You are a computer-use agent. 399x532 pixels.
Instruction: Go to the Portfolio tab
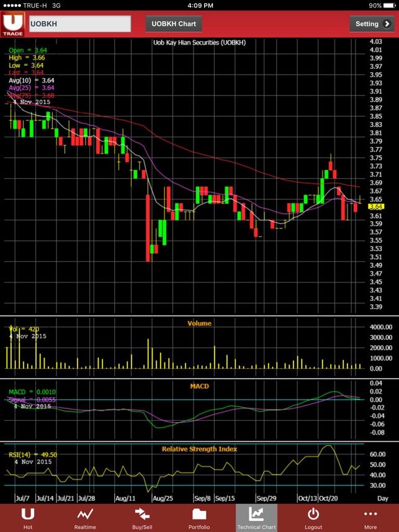click(x=199, y=518)
